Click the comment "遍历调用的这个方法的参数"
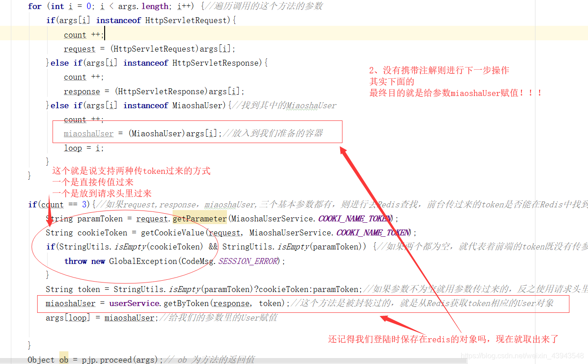Screen dimensions: 588x364 (268, 6)
